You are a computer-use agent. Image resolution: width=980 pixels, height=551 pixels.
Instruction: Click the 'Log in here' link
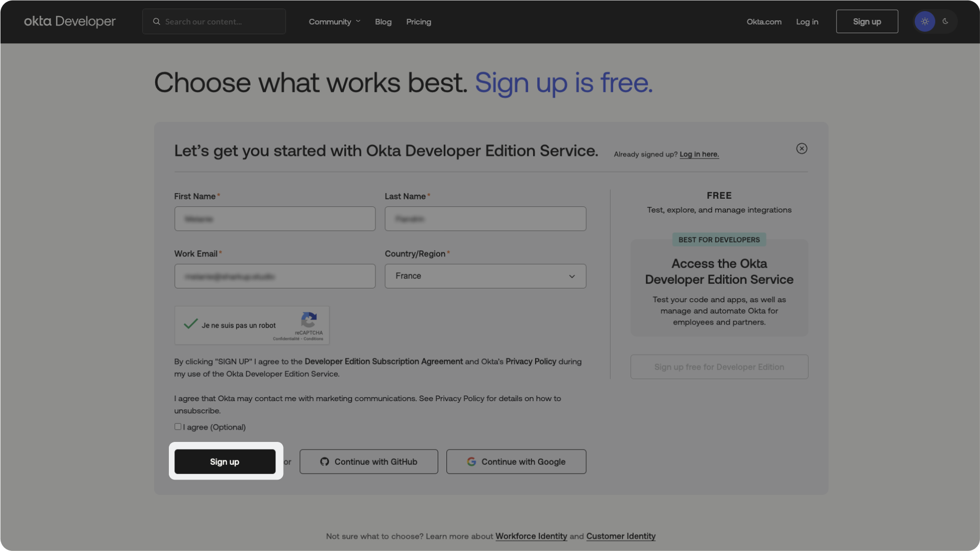(699, 154)
